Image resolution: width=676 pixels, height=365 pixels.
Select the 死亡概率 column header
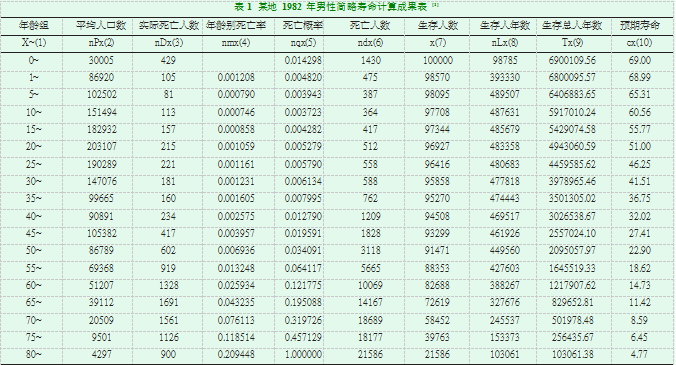303,25
